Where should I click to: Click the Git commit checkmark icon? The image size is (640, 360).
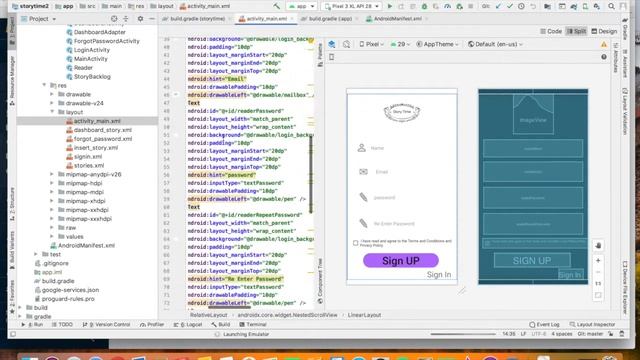coord(510,6)
